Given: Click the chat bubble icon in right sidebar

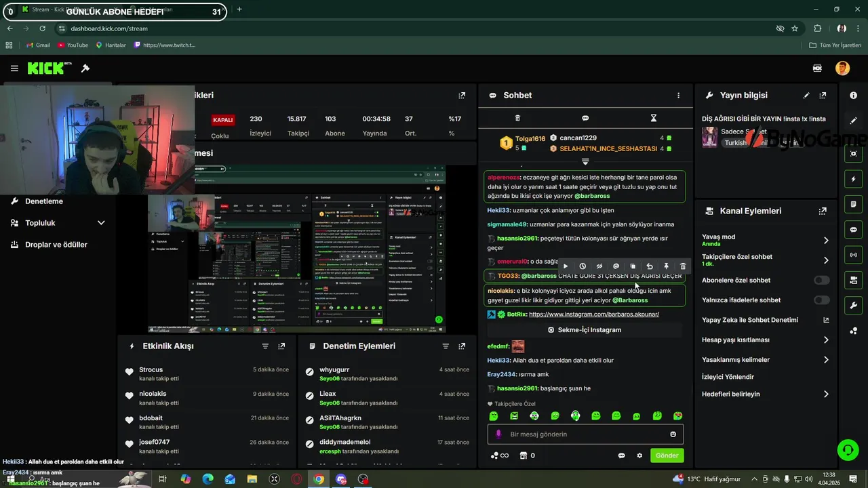Looking at the screenshot, I should (853, 230).
